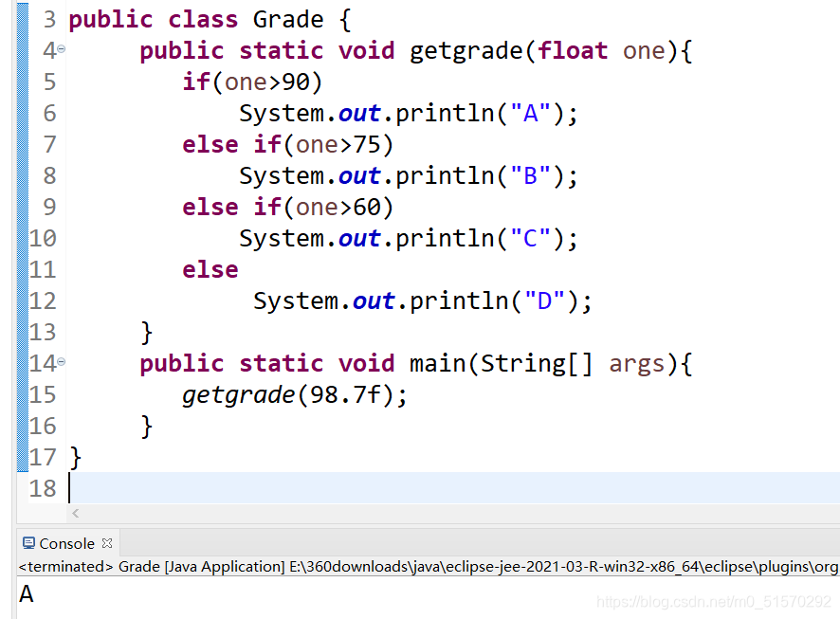This screenshot has width=840, height=619.
Task: Click the horizontal scrollbar left arrow
Action: click(76, 514)
